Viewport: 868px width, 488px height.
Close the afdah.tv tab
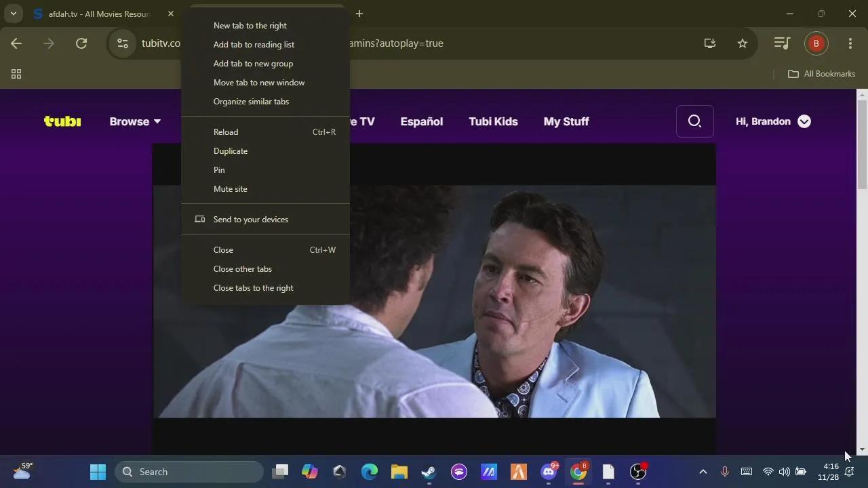pyautogui.click(x=171, y=14)
